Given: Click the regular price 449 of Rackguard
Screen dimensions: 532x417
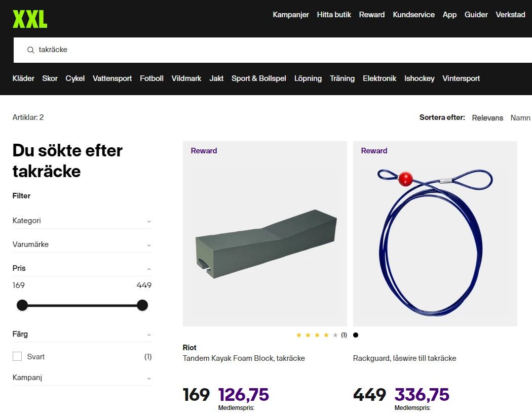Looking at the screenshot, I should click(x=369, y=395).
